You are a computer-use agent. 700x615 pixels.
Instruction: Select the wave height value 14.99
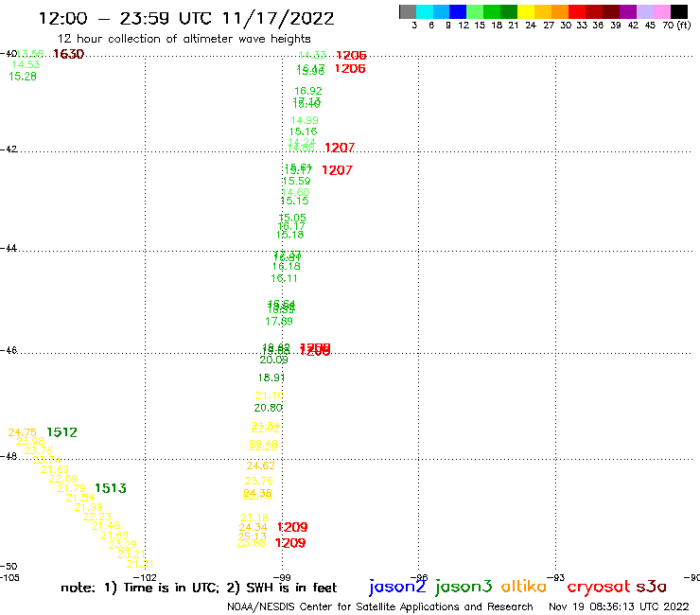(x=305, y=120)
